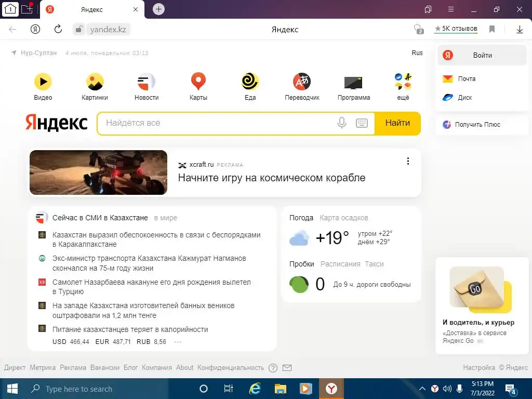The width and height of the screenshot is (532, 399).
Task: Focus the Найдётся всё search field
Action: (217, 123)
